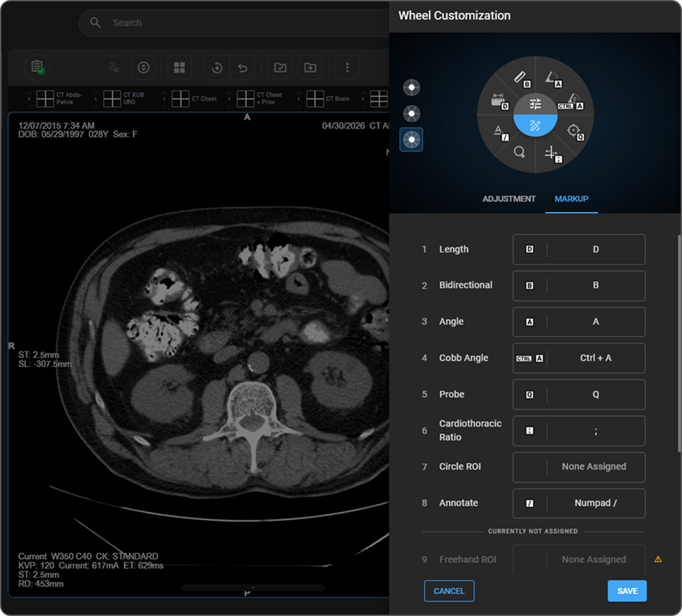Edit the Length shortcut field
Viewport: 682px width, 616px height.
(579, 249)
